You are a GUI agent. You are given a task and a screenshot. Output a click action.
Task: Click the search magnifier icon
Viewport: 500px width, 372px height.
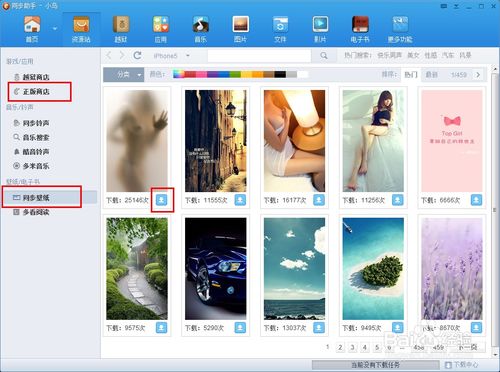point(324,56)
